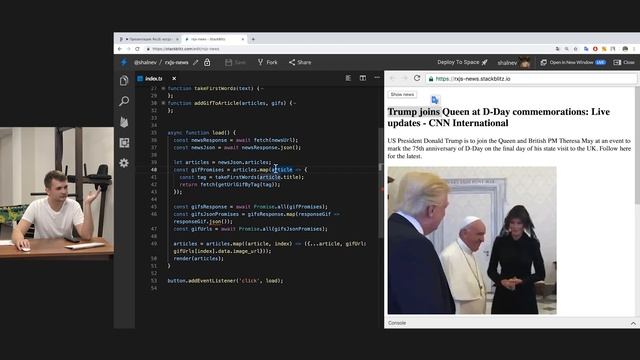The height and width of the screenshot is (360, 640).
Task: Click the article photo thumbnail
Action: [x=472, y=240]
